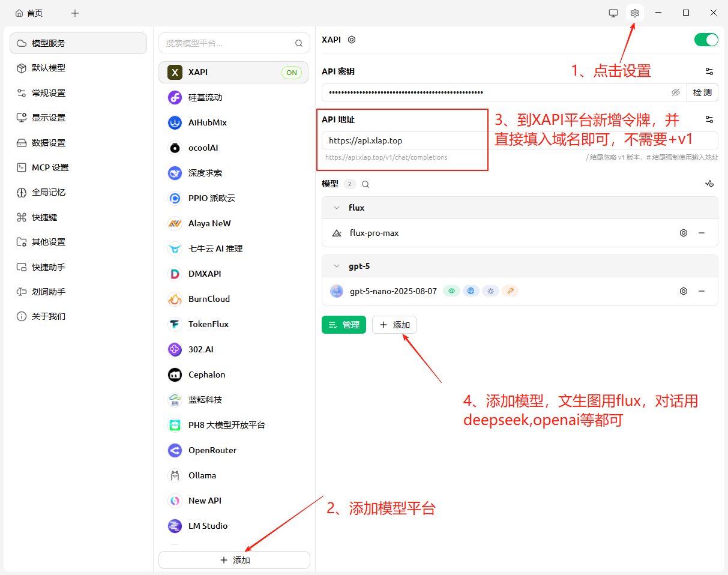Click the model search magnifier icon
Image resolution: width=728 pixels, height=575 pixels.
coord(366,184)
